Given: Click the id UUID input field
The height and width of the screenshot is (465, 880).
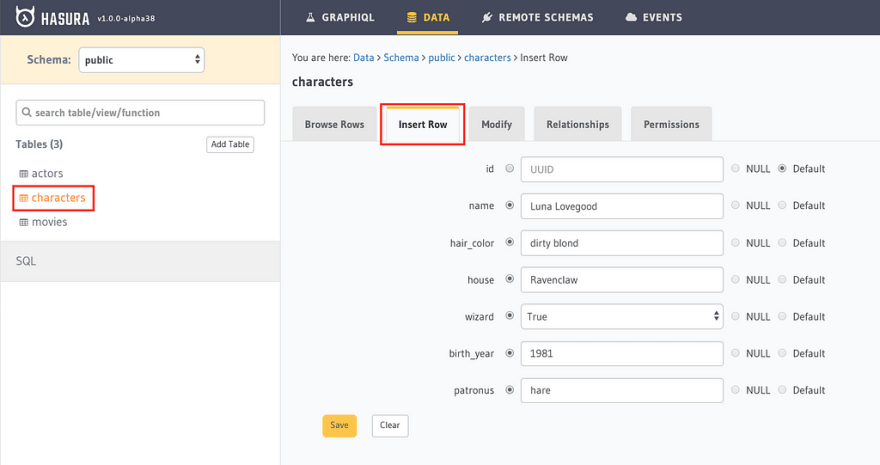Looking at the screenshot, I should 622,169.
